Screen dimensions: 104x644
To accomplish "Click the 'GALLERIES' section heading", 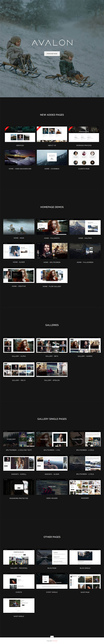I will (52, 325).
